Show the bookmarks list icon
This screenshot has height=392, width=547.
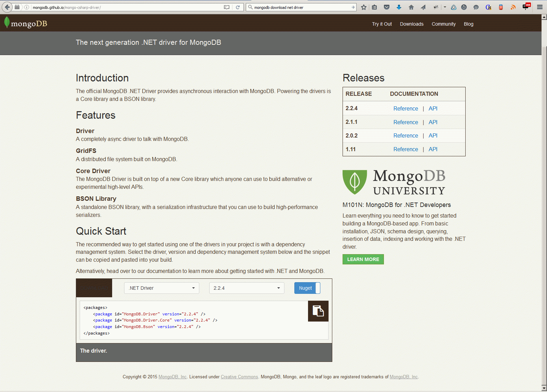coord(374,7)
